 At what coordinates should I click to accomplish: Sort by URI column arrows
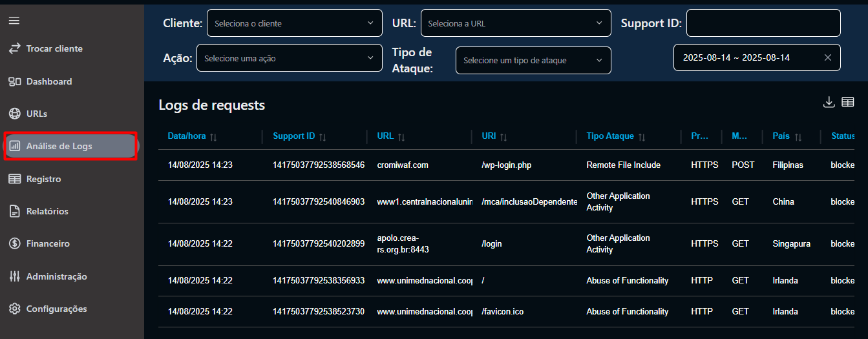point(503,137)
